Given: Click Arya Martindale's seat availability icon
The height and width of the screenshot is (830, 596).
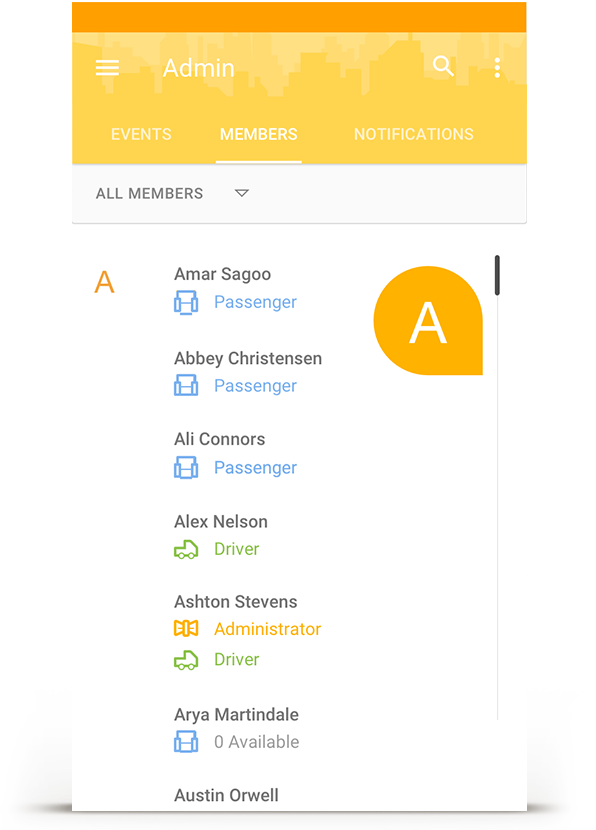Looking at the screenshot, I should click(186, 742).
